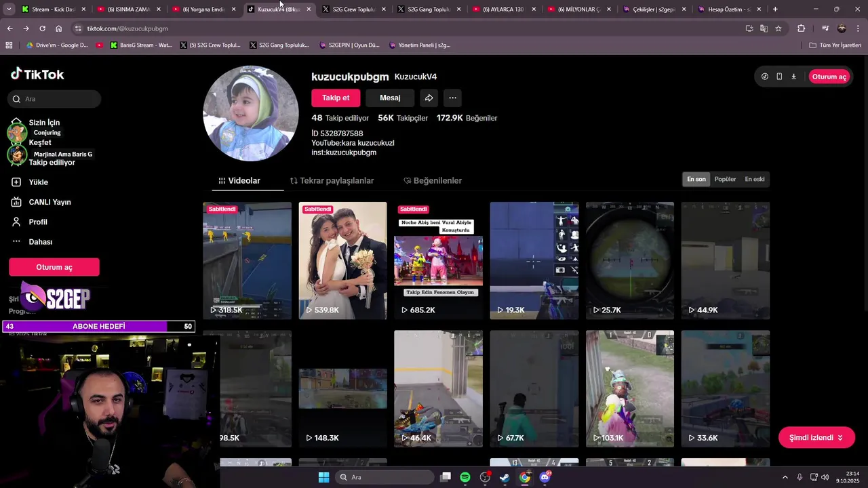868x488 pixels.
Task: Open CANLI Yayın live icon
Action: pos(16,202)
